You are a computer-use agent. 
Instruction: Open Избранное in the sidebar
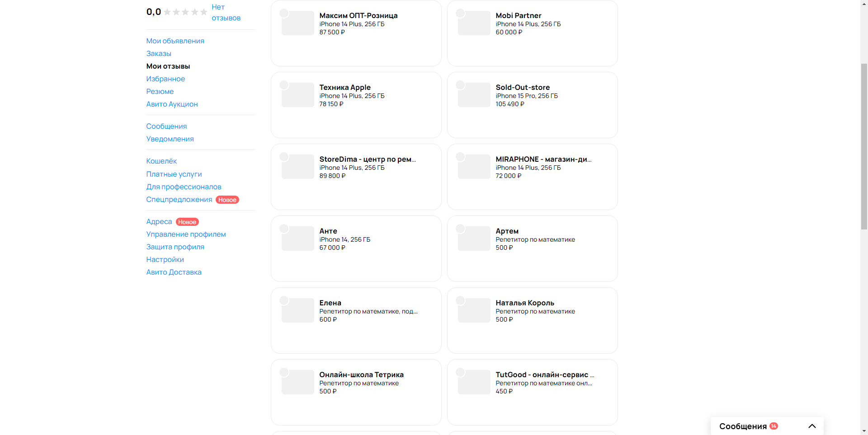(x=165, y=79)
